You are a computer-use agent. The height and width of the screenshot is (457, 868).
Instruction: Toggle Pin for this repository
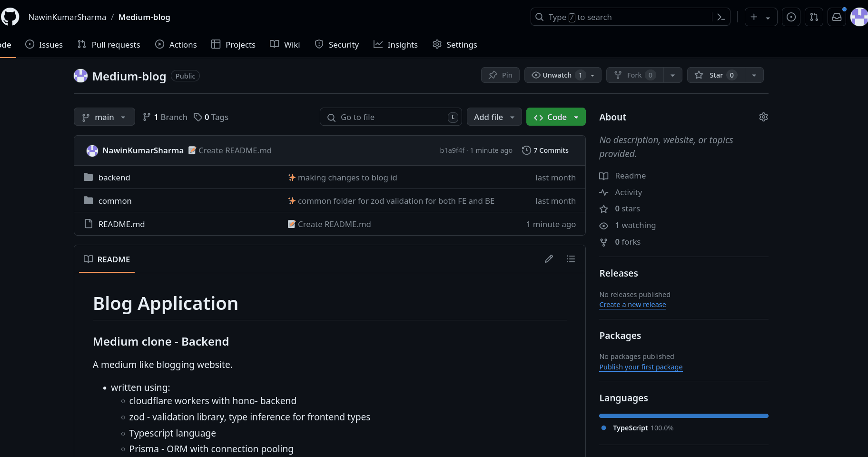point(500,75)
